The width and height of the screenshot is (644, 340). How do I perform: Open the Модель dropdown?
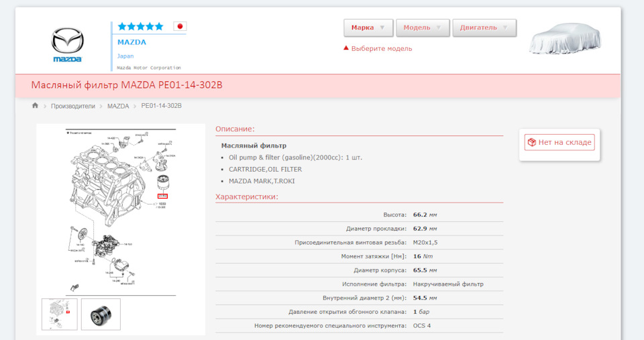tap(423, 28)
